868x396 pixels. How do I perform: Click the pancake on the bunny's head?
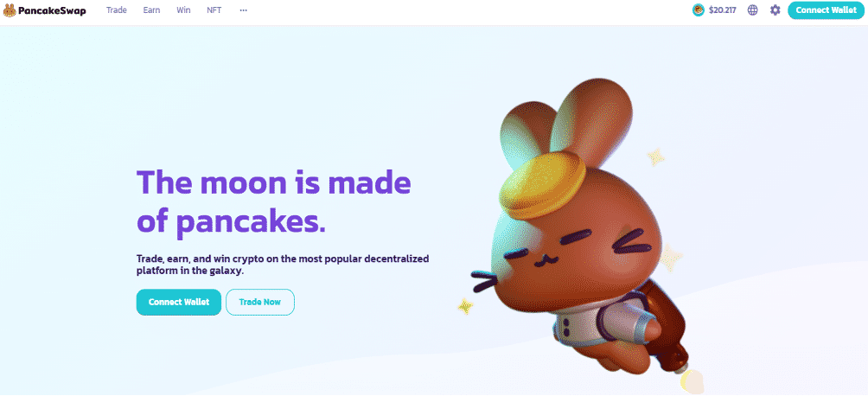pos(546,184)
